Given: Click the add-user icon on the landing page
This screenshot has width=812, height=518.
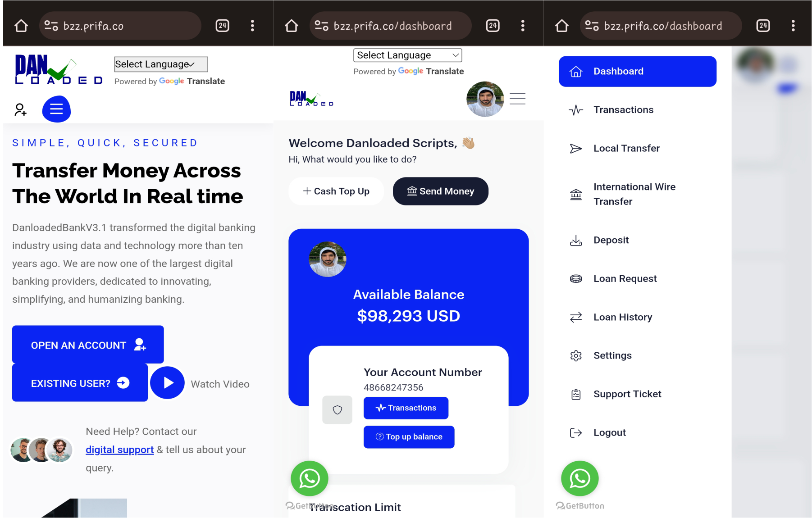Looking at the screenshot, I should pos(20,109).
